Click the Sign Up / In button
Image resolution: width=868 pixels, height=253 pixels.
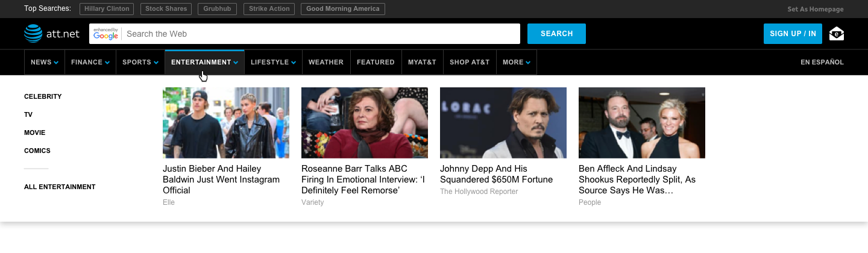point(793,34)
